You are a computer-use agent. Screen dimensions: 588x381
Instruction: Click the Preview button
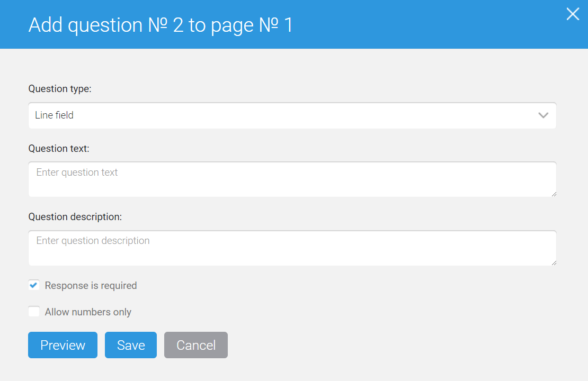click(x=63, y=345)
